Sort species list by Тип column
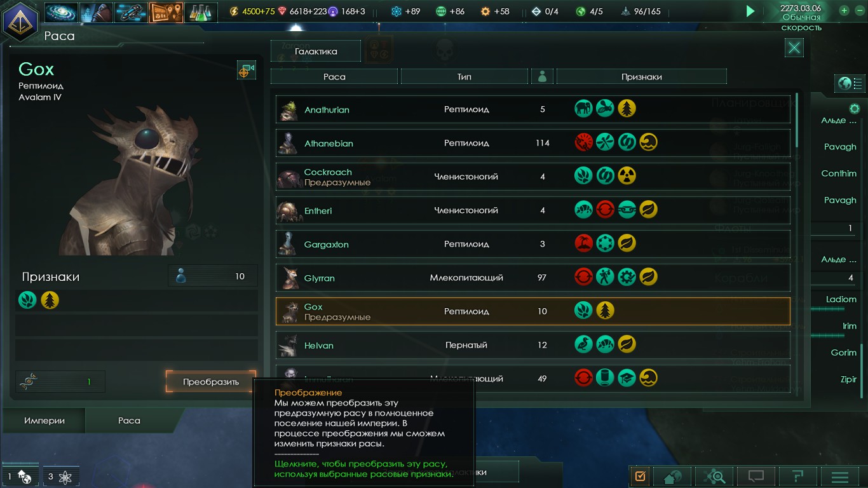Viewport: 868px width, 488px height. coord(465,77)
